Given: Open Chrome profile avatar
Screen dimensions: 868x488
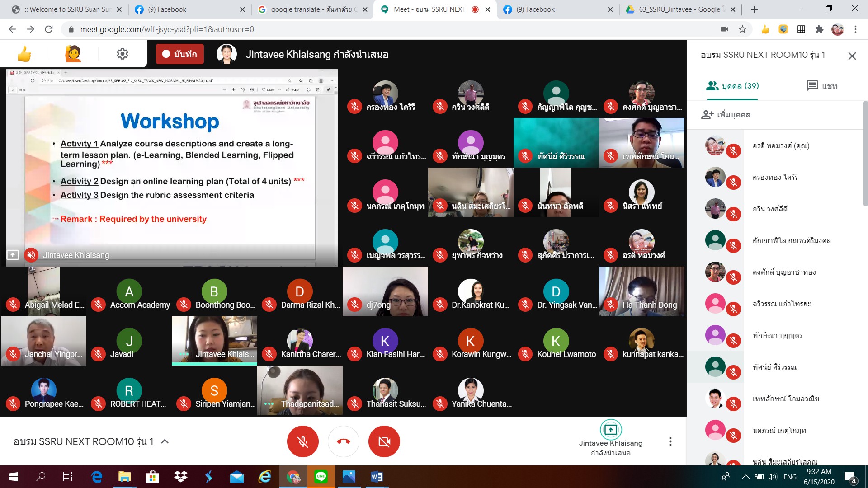Looking at the screenshot, I should pos(837,29).
